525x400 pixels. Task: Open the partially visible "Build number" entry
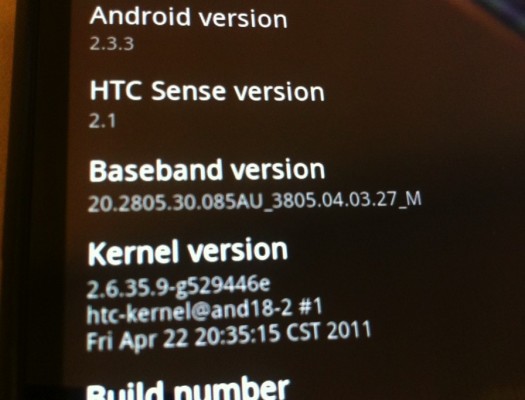pos(188,389)
